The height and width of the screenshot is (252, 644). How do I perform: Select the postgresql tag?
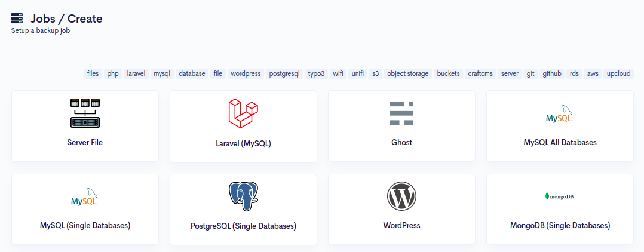(x=284, y=74)
